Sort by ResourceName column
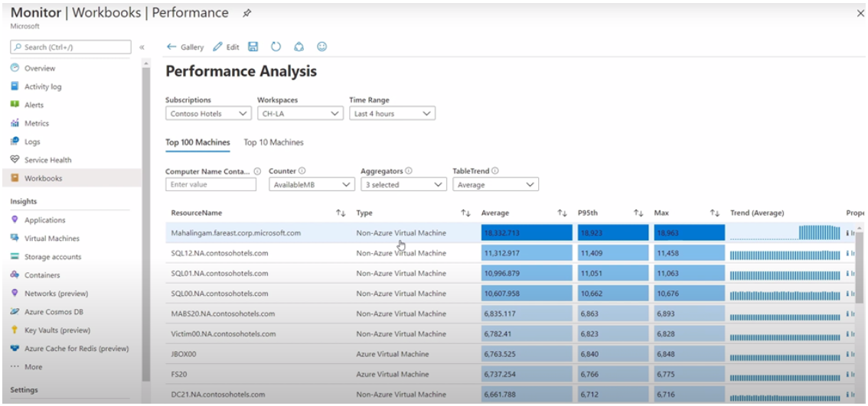868x406 pixels. pos(341,213)
